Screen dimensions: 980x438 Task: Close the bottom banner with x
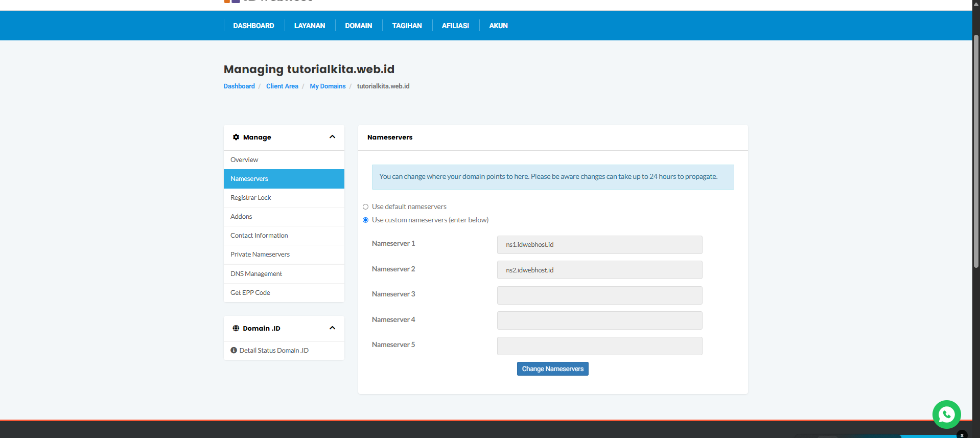coord(962,434)
